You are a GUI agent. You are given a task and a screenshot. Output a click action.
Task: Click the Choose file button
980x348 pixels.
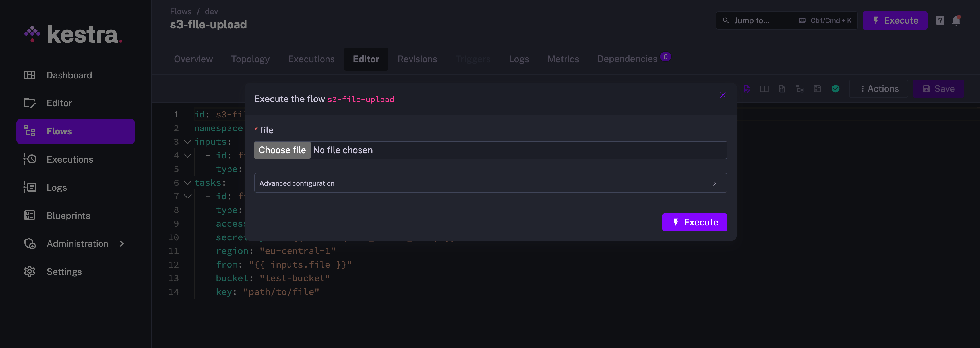(x=282, y=150)
